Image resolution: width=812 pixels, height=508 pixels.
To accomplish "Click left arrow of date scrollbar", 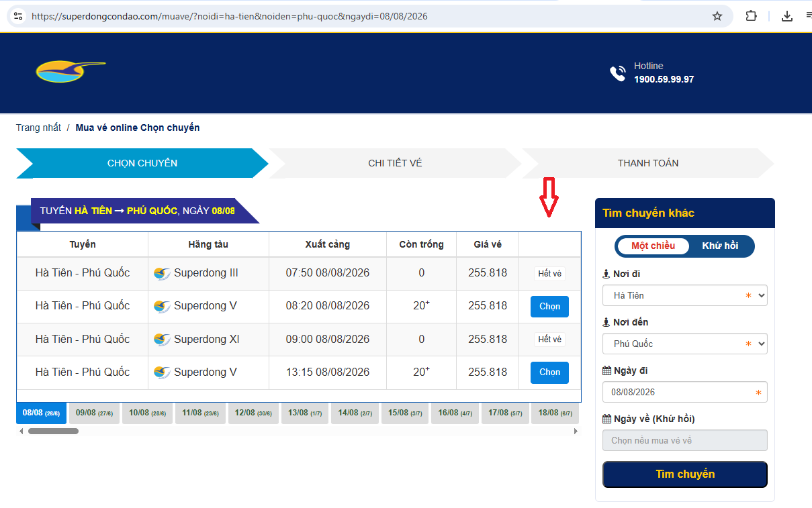I will pos(20,431).
